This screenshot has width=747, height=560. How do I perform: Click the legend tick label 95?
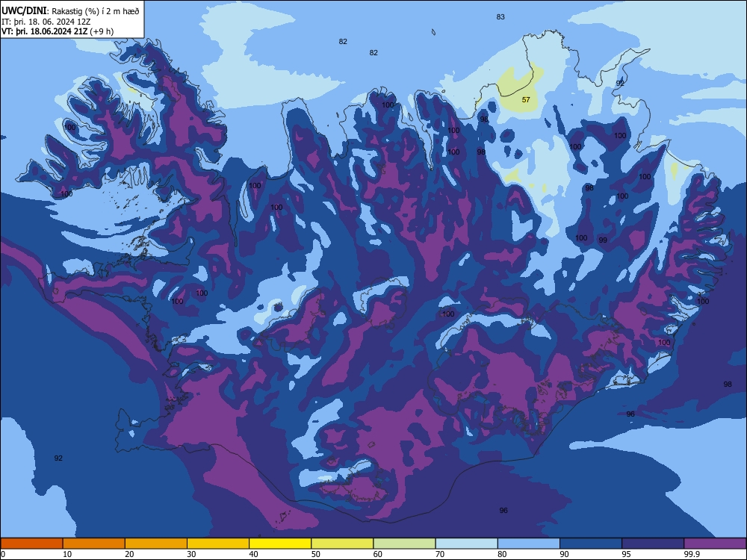pyautogui.click(x=627, y=554)
